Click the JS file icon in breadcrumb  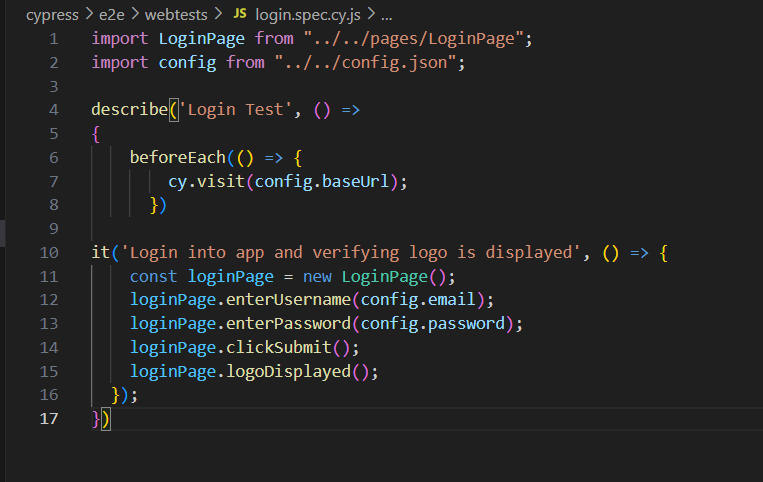point(240,14)
